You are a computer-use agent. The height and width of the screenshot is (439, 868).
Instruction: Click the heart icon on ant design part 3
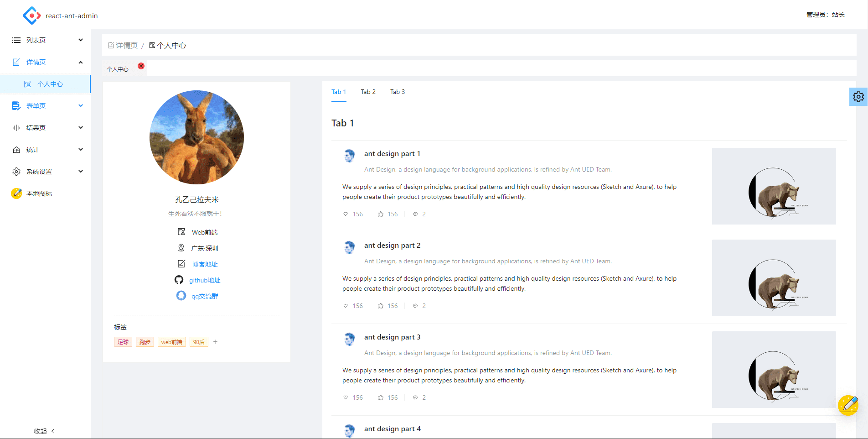(346, 397)
